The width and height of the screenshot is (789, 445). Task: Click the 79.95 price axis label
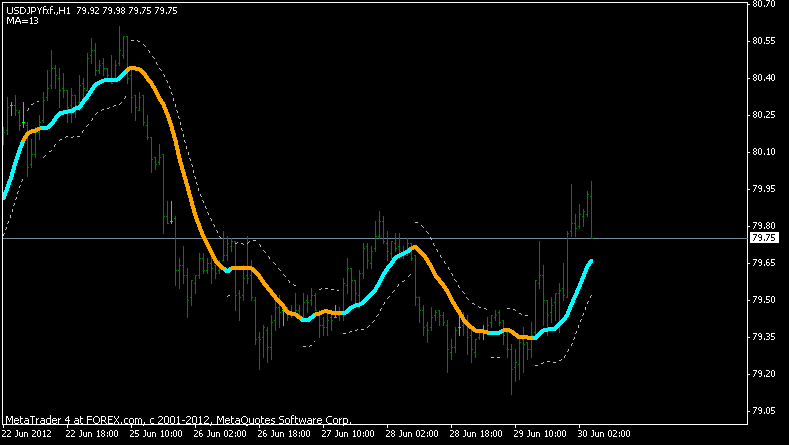pyautogui.click(x=764, y=189)
